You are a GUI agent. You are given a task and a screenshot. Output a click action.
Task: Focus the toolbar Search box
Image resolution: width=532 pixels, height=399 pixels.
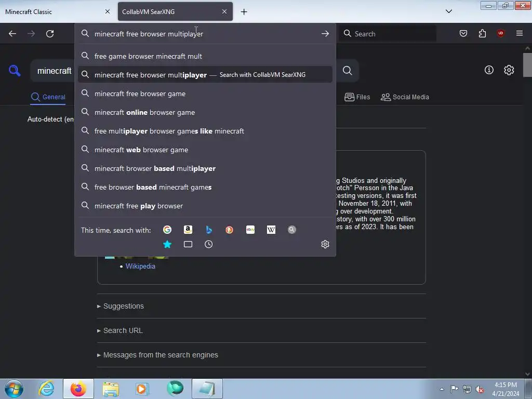pos(388,34)
